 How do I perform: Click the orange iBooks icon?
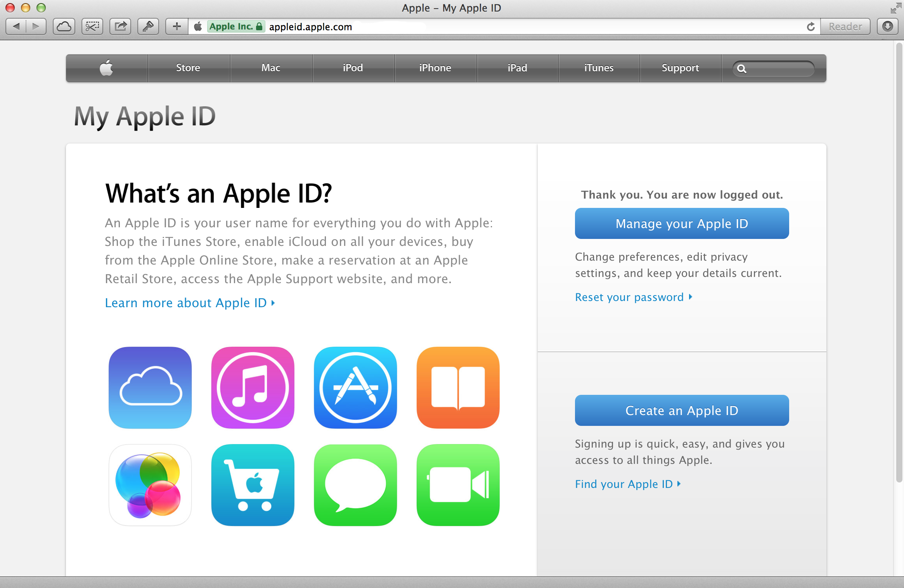click(x=458, y=387)
